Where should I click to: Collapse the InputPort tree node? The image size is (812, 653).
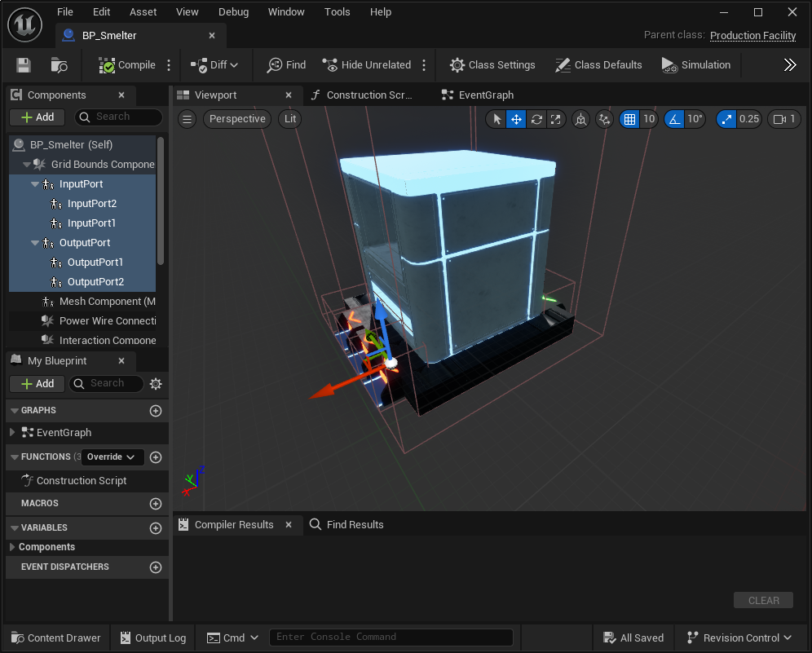point(35,184)
